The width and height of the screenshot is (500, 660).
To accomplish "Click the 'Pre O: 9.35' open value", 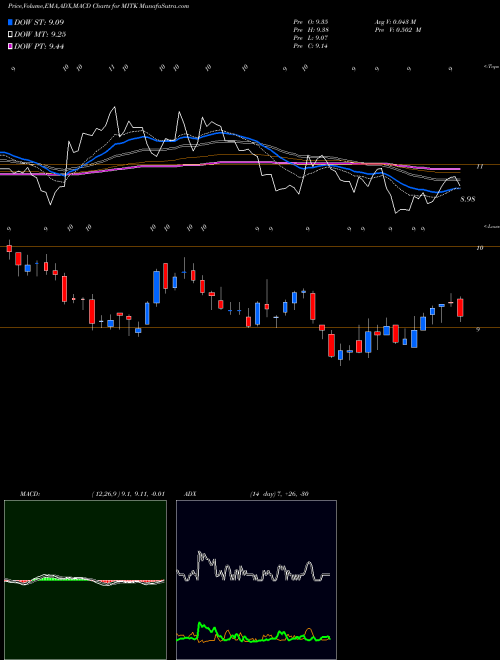I will (x=311, y=22).
